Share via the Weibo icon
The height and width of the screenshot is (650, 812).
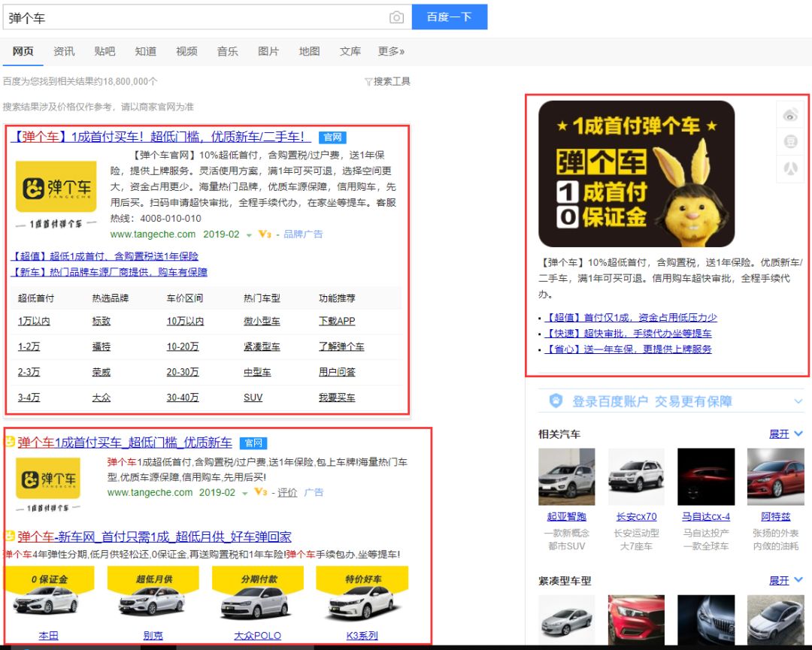click(x=790, y=115)
